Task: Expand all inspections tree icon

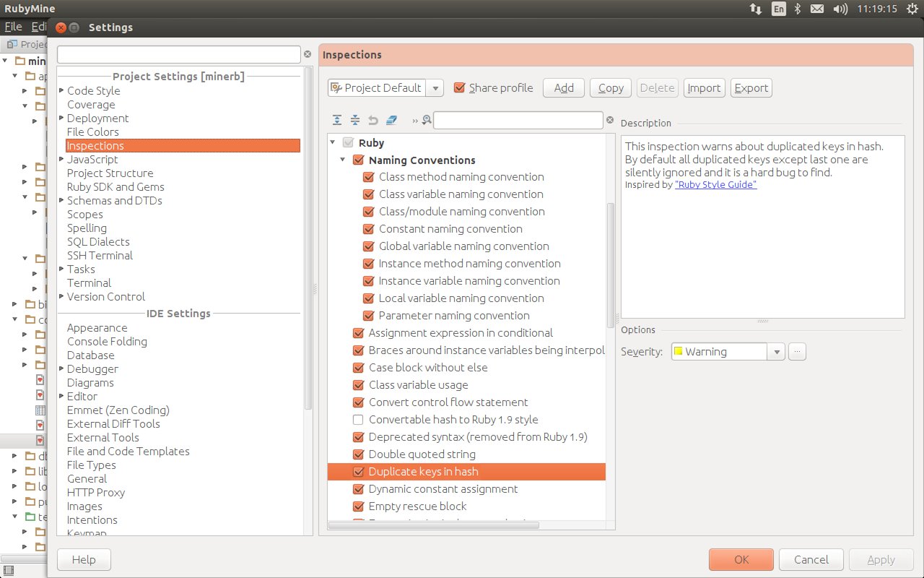Action: click(x=337, y=121)
